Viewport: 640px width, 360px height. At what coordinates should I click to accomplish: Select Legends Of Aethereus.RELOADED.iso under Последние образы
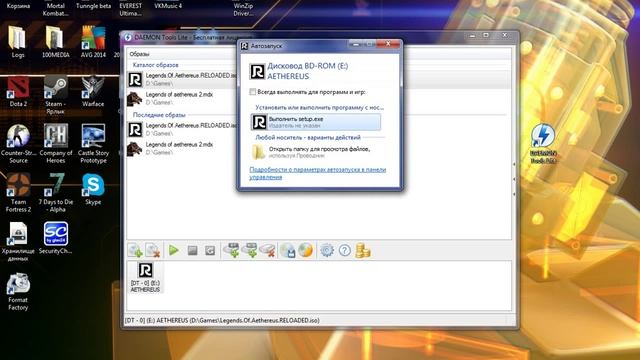(182, 129)
